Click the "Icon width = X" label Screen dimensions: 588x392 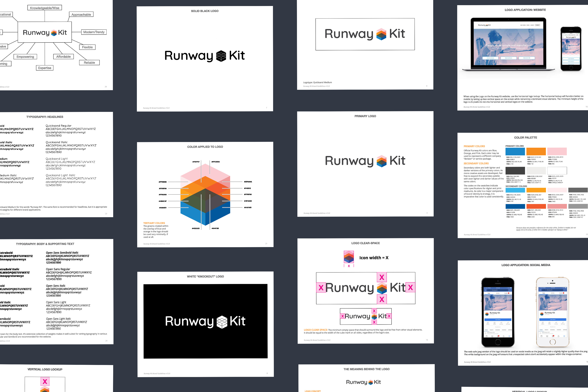374,258
